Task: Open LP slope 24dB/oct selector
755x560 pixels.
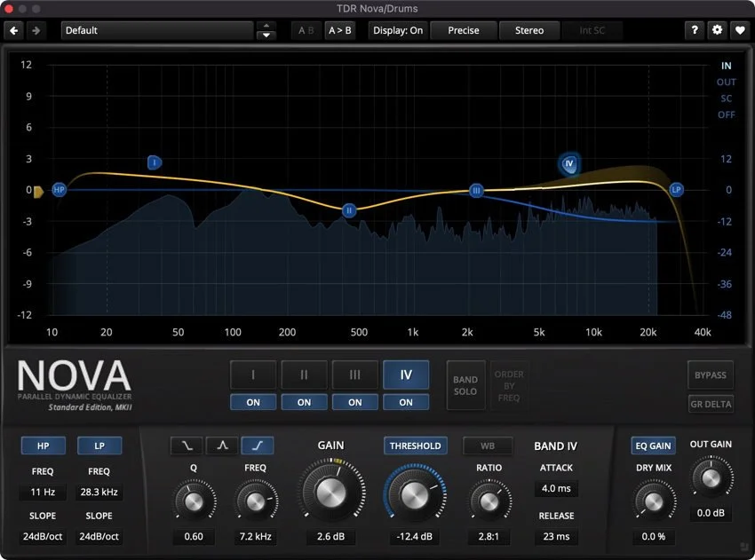Action: 99,536
